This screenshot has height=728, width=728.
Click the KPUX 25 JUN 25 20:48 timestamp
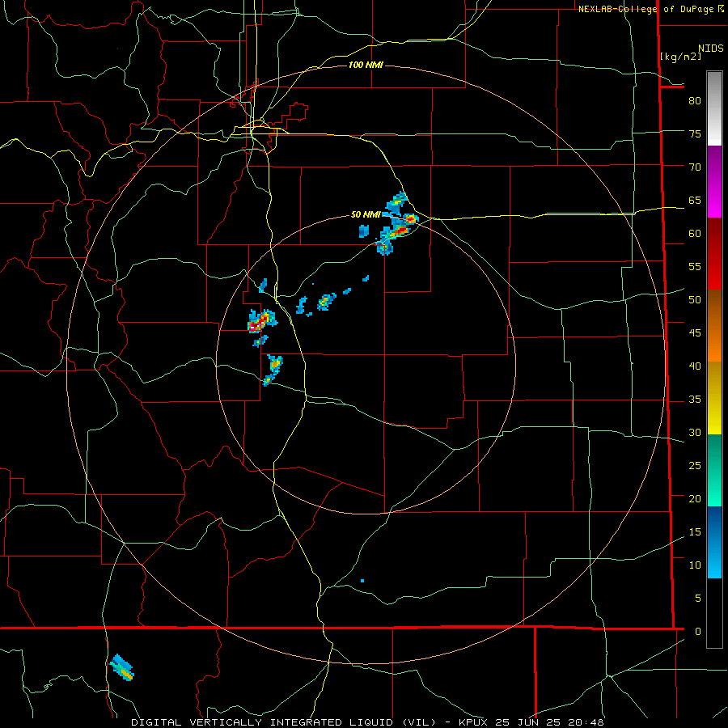(x=531, y=722)
